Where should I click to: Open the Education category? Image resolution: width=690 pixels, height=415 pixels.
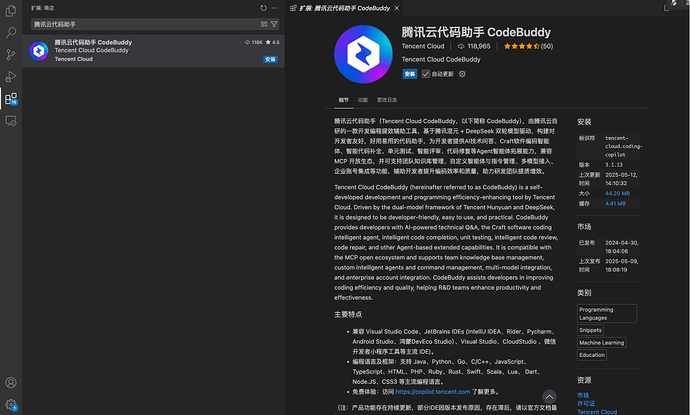[592, 355]
